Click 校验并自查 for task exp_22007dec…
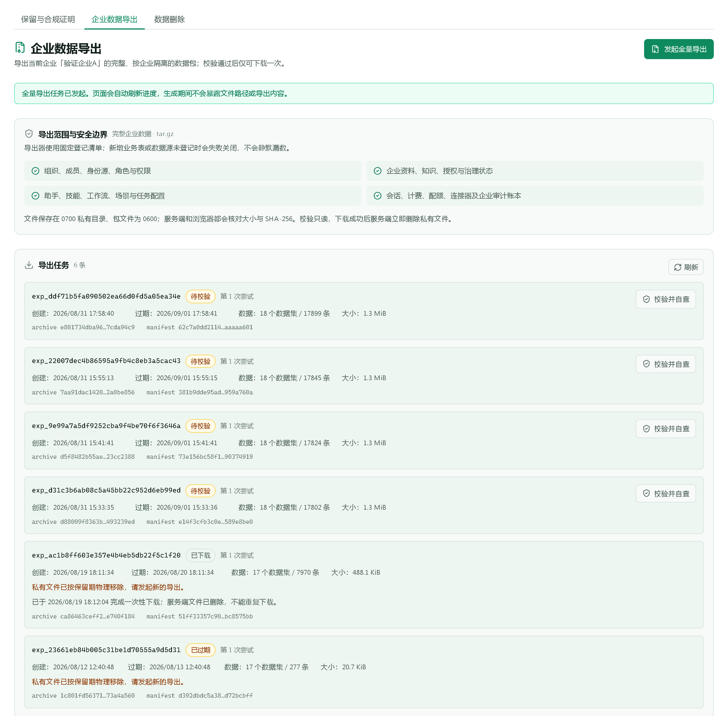728x716 pixels. [x=666, y=364]
